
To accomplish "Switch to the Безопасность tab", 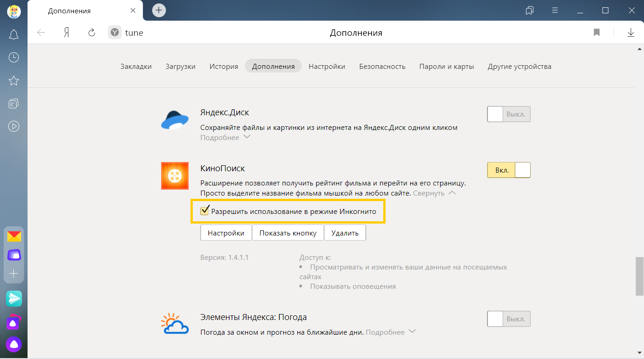I will pos(382,66).
